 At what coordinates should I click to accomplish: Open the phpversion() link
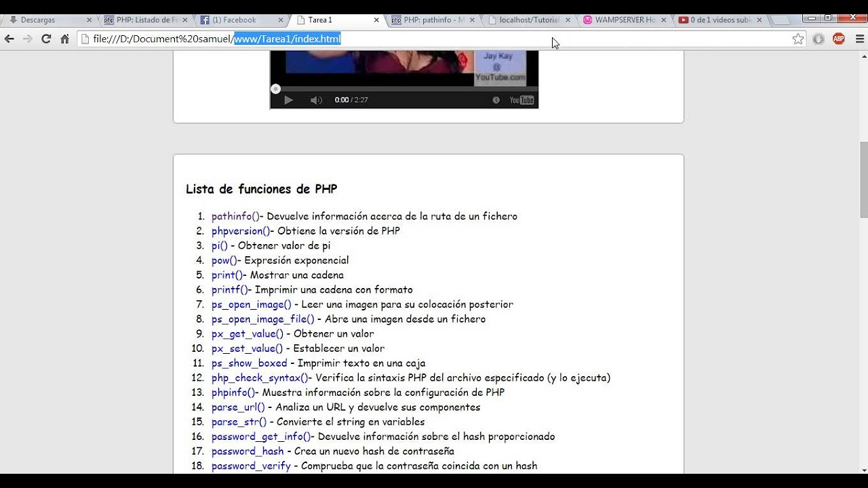tap(241, 231)
